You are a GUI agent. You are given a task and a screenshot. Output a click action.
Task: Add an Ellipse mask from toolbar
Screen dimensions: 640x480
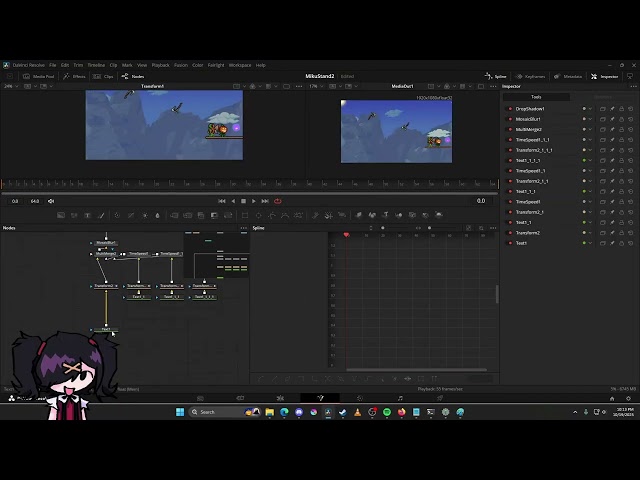pos(259,215)
